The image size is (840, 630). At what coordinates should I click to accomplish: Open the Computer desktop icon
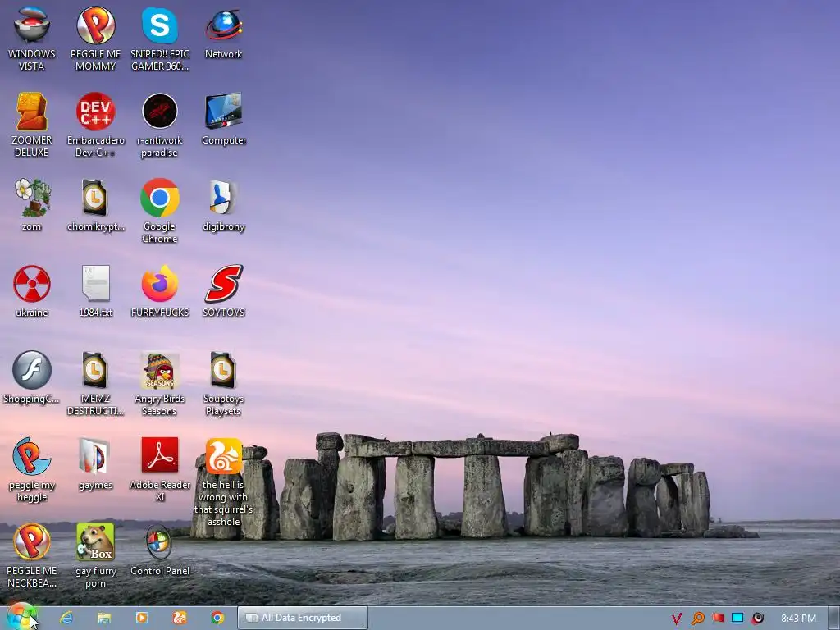point(223,119)
